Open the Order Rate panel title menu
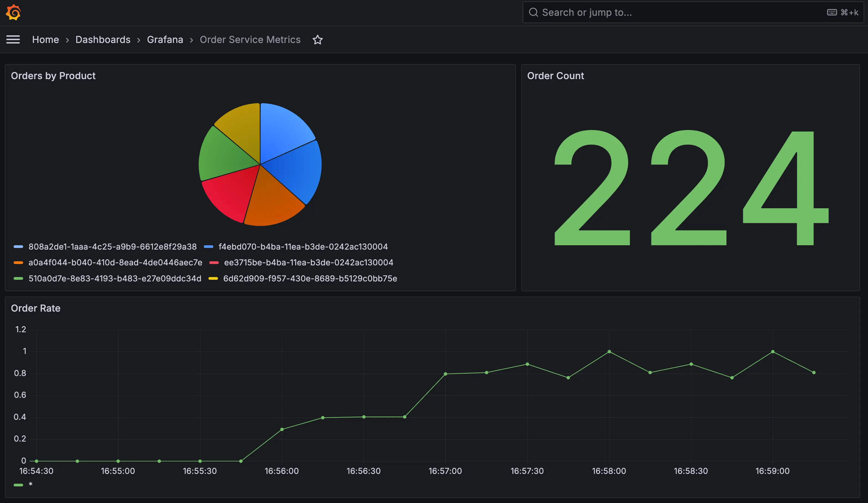Viewport: 868px width, 503px height. click(35, 308)
